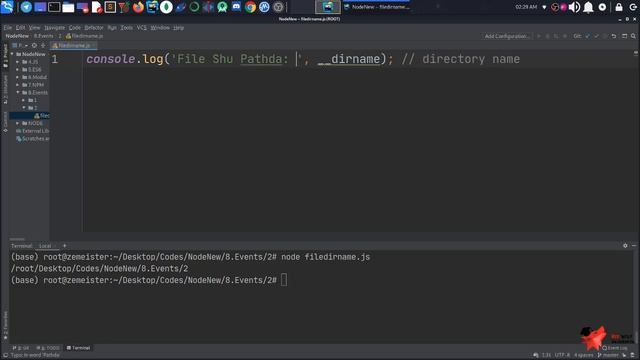Click the log out icon in the panel
The height and width of the screenshot is (360, 640).
(x=633, y=7)
